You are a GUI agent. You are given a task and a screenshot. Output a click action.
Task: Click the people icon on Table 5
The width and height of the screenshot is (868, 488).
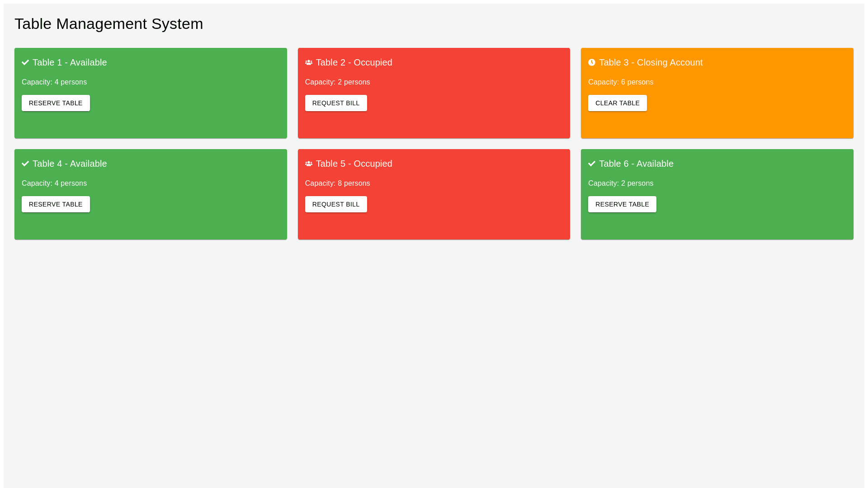pos(309,164)
